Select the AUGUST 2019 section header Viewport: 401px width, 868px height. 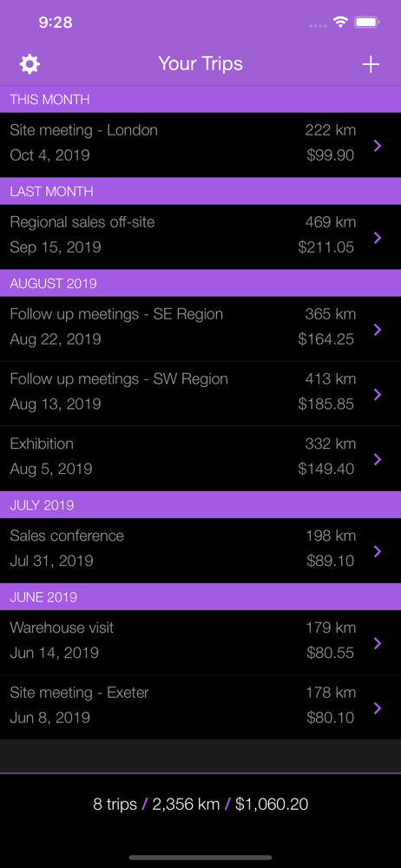coord(200,284)
